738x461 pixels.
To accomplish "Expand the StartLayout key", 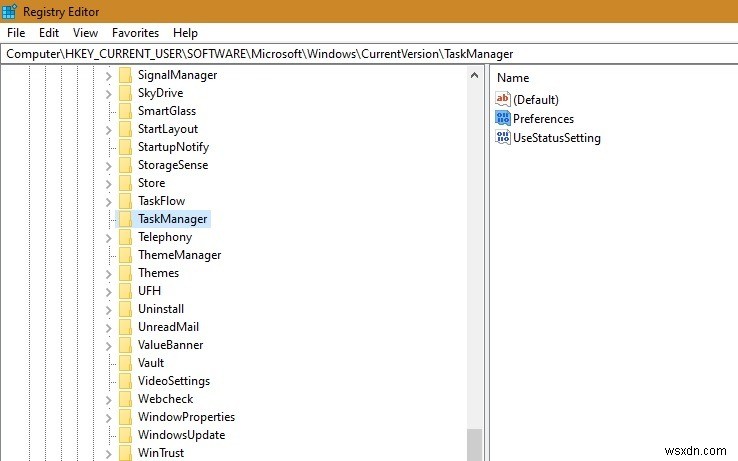I will [x=108, y=129].
